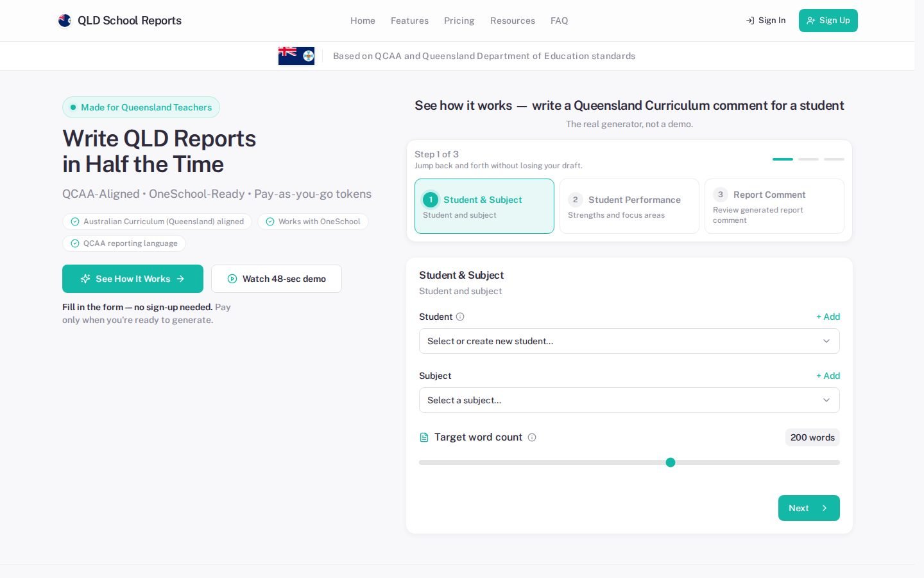Click the step 3 number circle
Image resolution: width=924 pixels, height=578 pixels.
[721, 195]
